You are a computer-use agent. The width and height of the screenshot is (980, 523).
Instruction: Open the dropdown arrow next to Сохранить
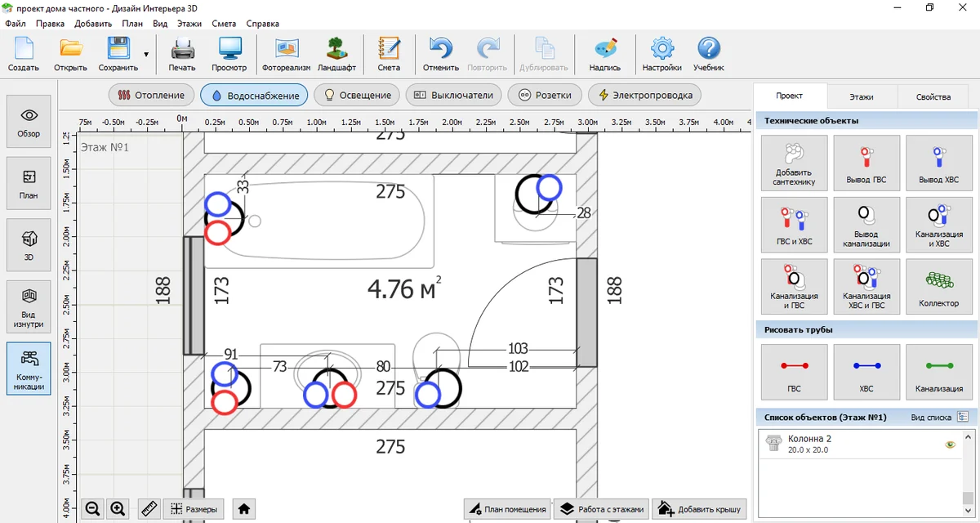(x=146, y=55)
